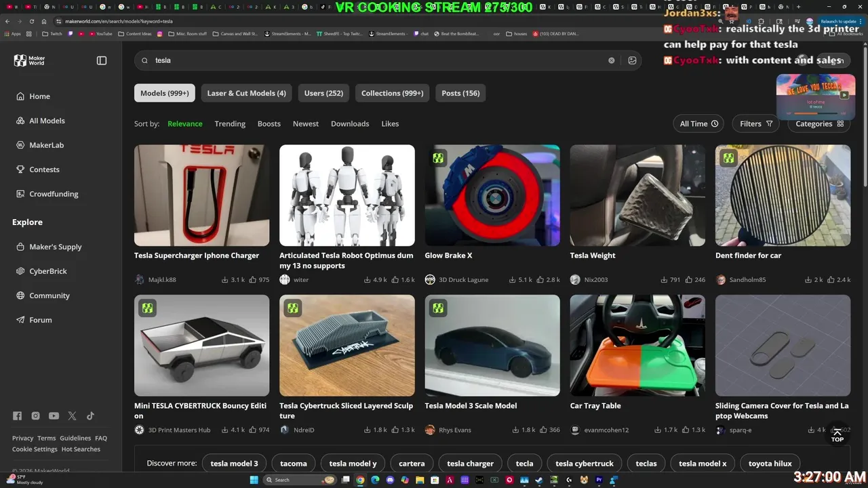Viewport: 868px width, 488px height.
Task: Open image search icon in search bar
Action: pyautogui.click(x=632, y=60)
